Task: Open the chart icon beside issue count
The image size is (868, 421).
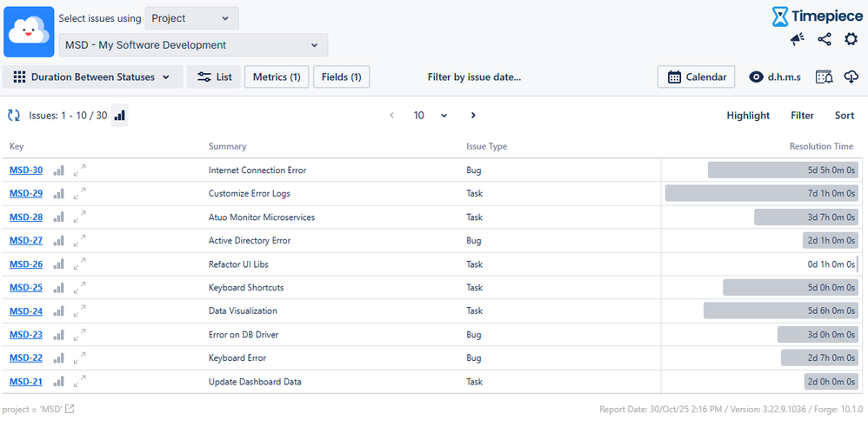Action: [x=119, y=115]
